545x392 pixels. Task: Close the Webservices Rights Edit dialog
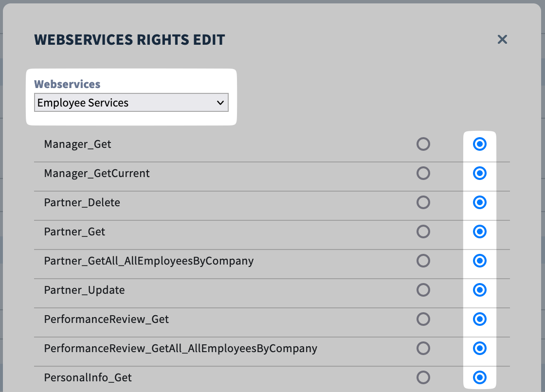(502, 39)
